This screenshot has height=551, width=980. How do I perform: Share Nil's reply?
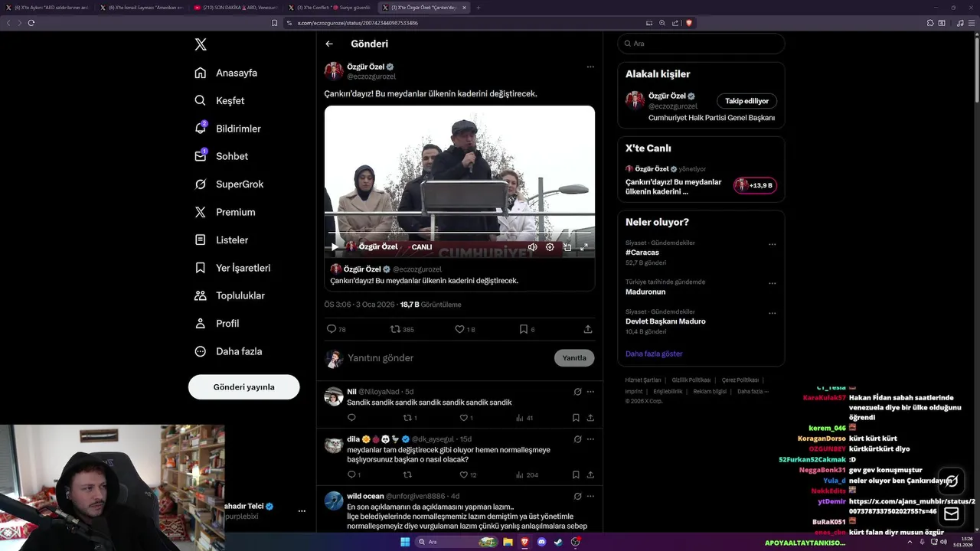590,418
